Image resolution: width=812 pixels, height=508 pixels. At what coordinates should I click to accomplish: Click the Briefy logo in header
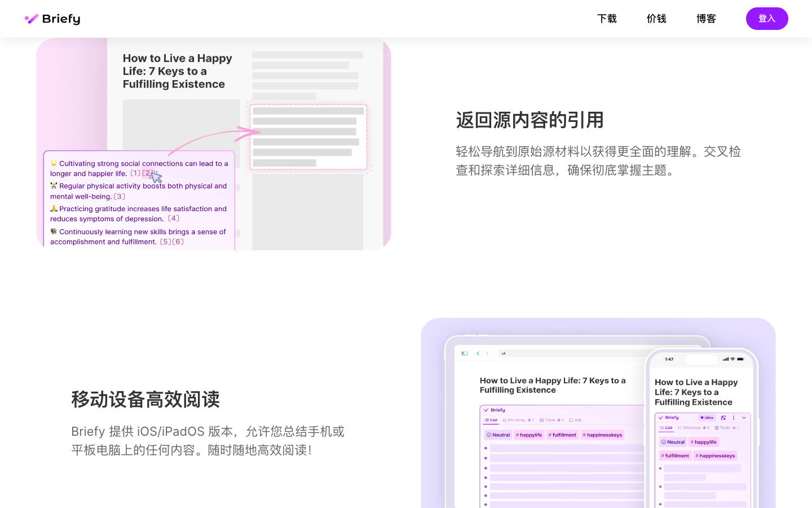click(52, 19)
